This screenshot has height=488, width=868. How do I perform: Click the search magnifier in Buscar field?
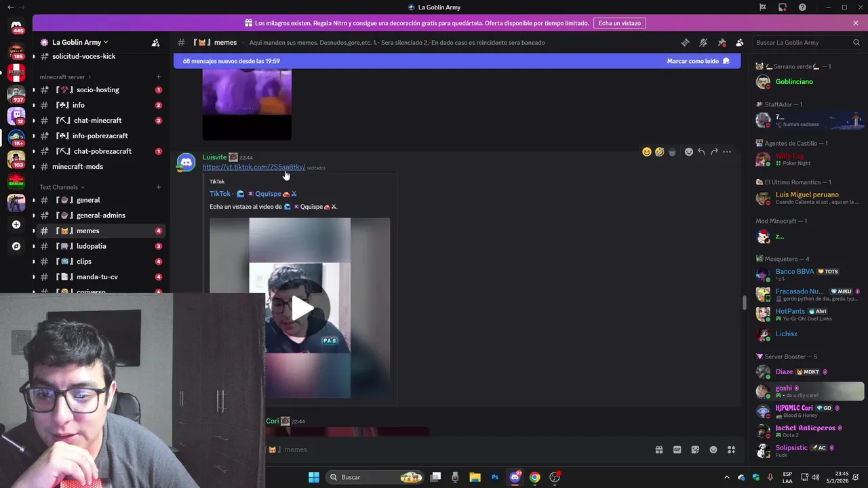click(x=856, y=42)
